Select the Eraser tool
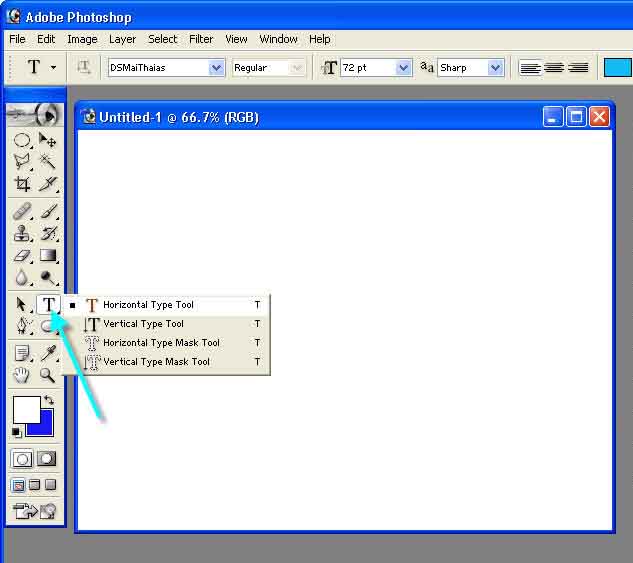 click(22, 255)
